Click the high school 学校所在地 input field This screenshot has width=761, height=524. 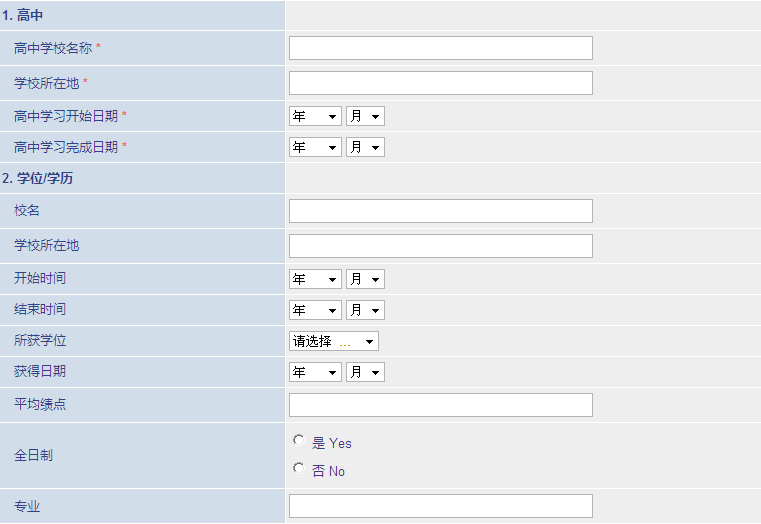point(441,83)
